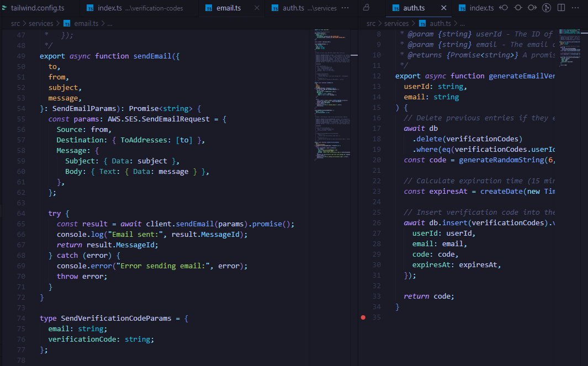Click the auth.ts minimap code overview

pyautogui.click(x=569, y=47)
